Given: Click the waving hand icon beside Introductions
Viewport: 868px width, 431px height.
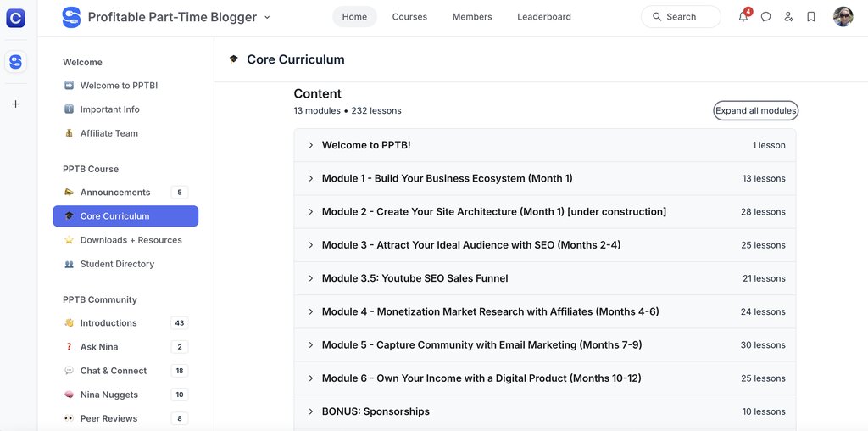Looking at the screenshot, I should tap(69, 323).
